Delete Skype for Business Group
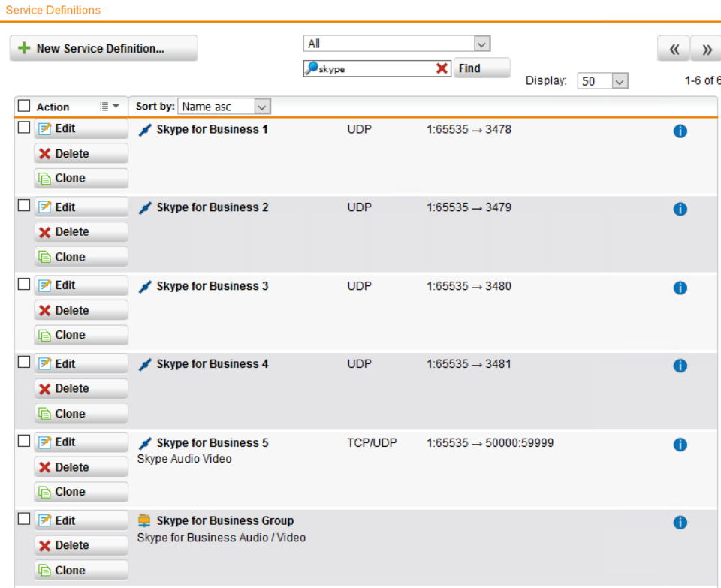Screen dimensions: 721x588 coord(81,545)
